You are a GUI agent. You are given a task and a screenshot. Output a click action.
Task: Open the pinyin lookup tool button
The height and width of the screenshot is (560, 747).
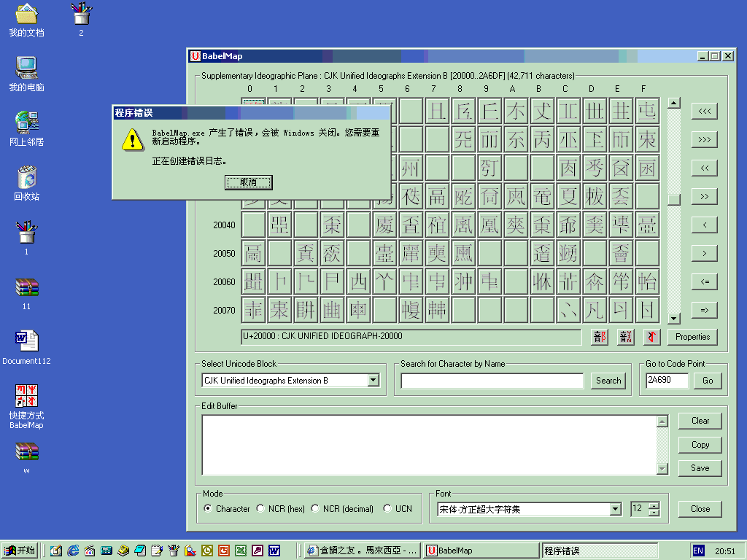tap(625, 337)
